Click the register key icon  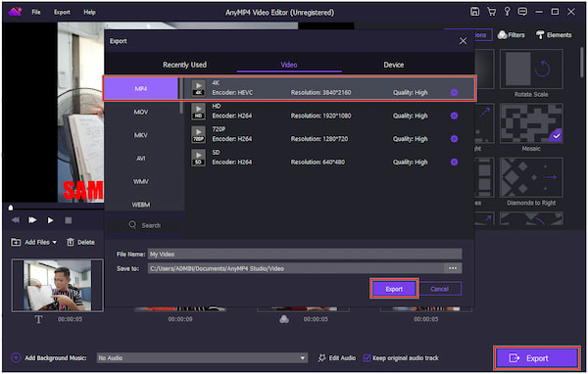[x=507, y=12]
